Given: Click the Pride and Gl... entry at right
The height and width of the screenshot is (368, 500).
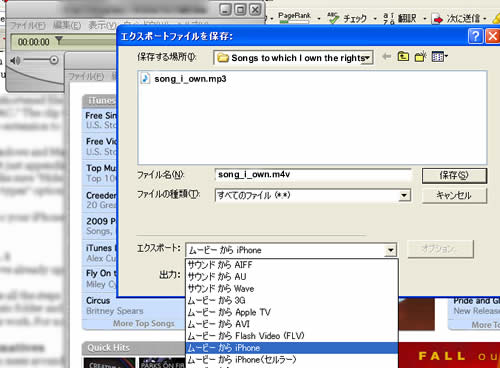Looking at the screenshot, I should tap(476, 301).
